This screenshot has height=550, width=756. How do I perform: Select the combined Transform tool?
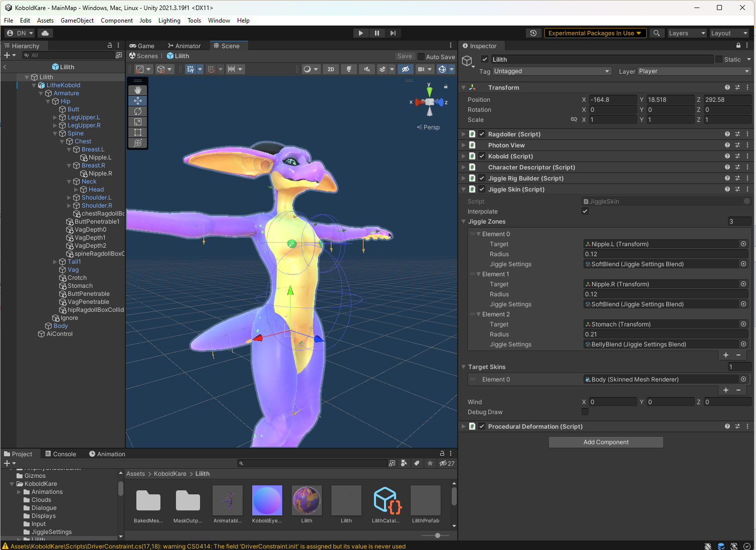pyautogui.click(x=138, y=143)
